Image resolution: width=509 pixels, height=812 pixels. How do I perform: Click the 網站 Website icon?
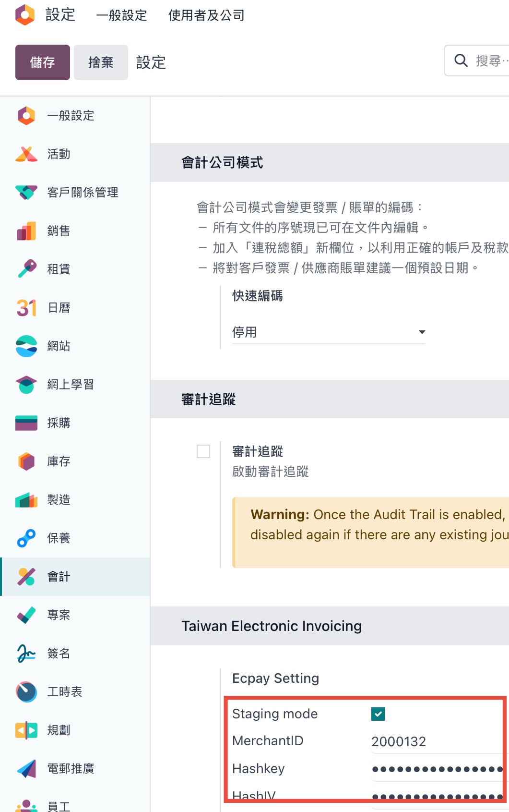26,346
